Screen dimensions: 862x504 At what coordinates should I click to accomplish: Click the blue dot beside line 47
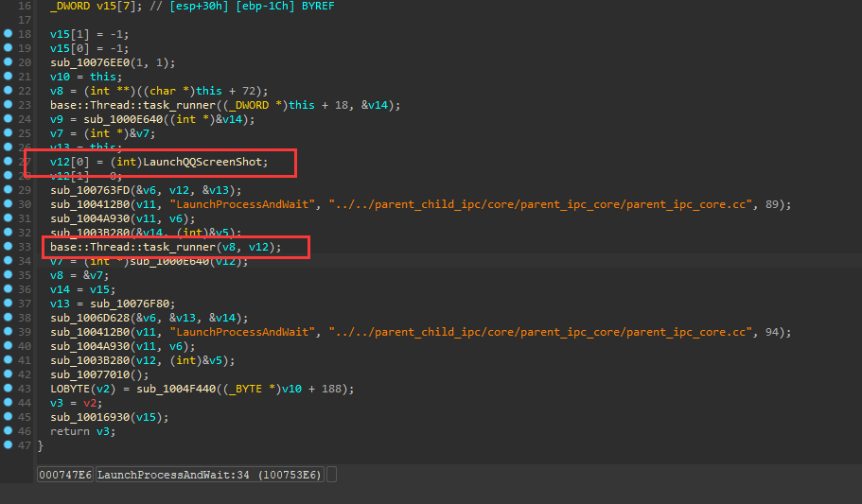click(x=9, y=445)
